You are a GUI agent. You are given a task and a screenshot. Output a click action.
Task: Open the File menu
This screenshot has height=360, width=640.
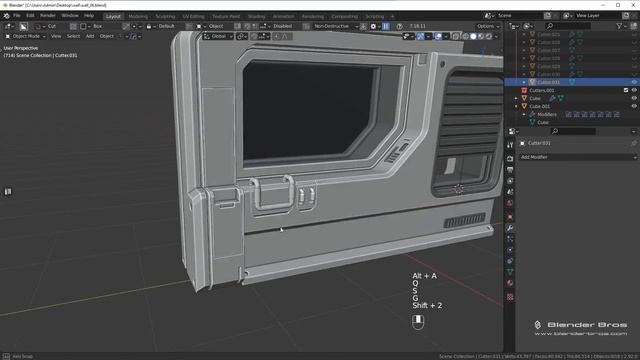pyautogui.click(x=17, y=16)
